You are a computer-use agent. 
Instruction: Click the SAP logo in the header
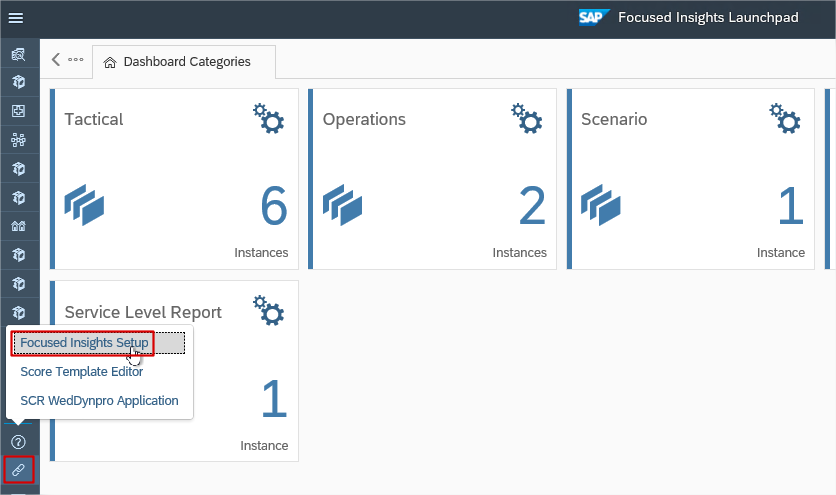click(594, 18)
